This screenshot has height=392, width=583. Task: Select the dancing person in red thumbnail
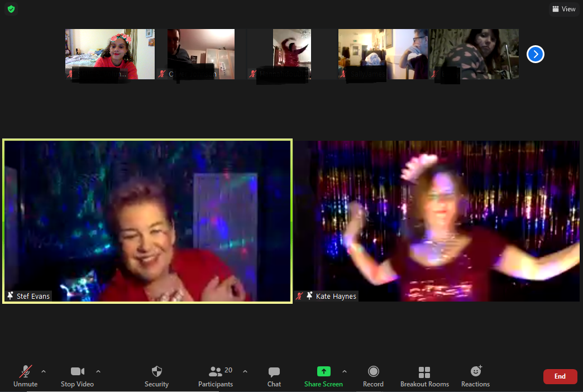pyautogui.click(x=292, y=54)
